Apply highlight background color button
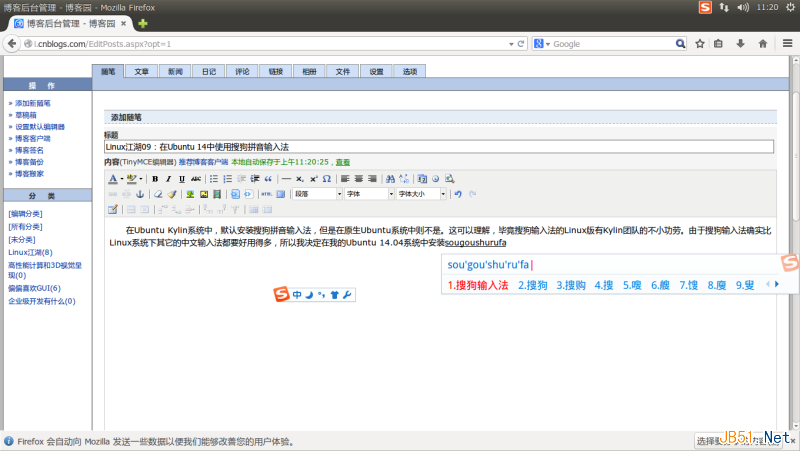Image resolution: width=800 pixels, height=451 pixels. click(132, 179)
